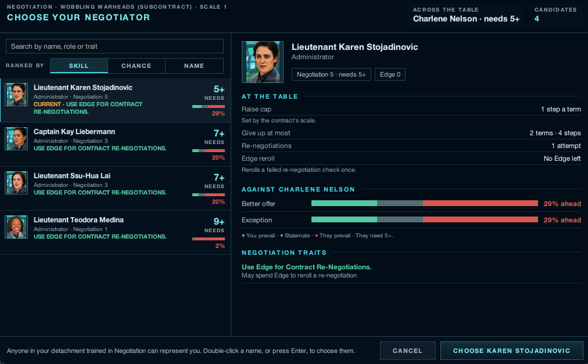Click Ssu-Hua Lai's 20% chance bar
588x364 pixels.
(x=209, y=195)
